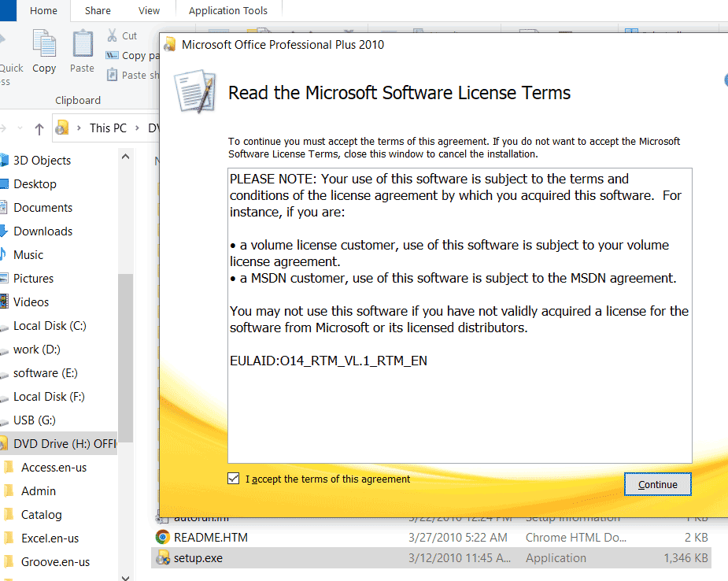Click the Continue button

click(657, 484)
